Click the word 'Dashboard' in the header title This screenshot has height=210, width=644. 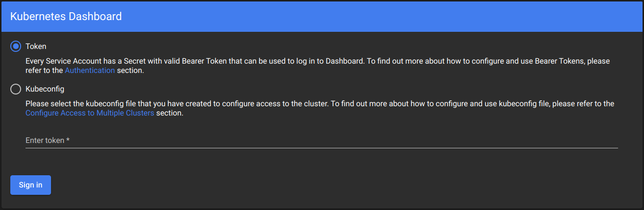[x=95, y=16]
